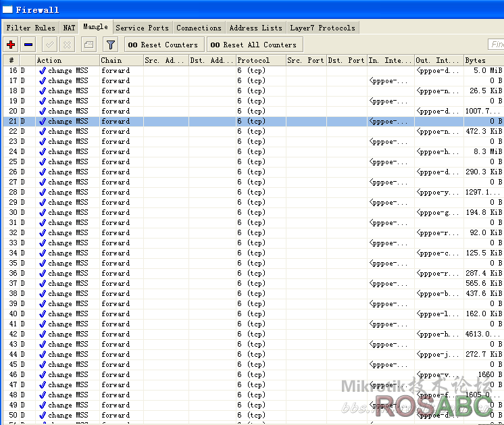Screen dimensions: 504x425
Task: Click the pppoe-b out interface cell
Action: 438,293
